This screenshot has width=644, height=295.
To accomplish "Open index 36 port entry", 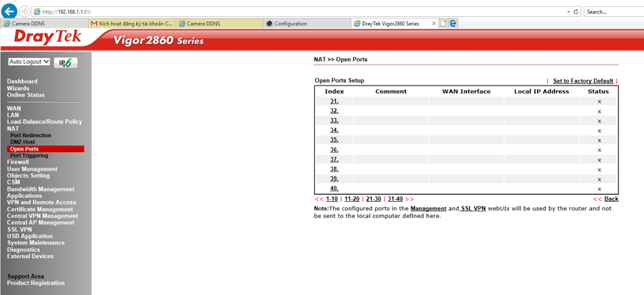I will click(x=334, y=150).
